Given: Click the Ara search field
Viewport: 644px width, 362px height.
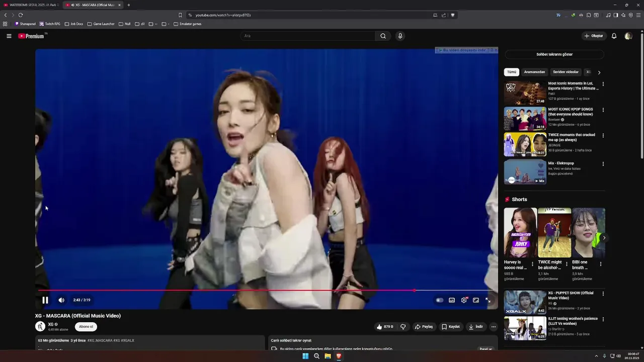Looking at the screenshot, I should click(307, 36).
